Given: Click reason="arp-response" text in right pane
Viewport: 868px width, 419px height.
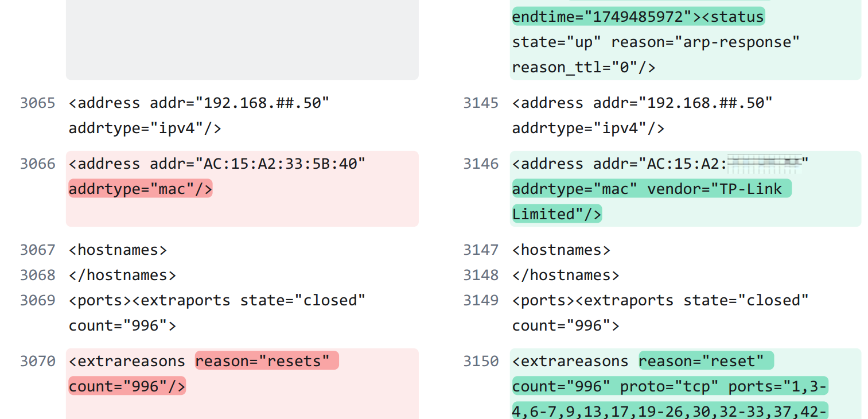Looking at the screenshot, I should click(x=706, y=42).
